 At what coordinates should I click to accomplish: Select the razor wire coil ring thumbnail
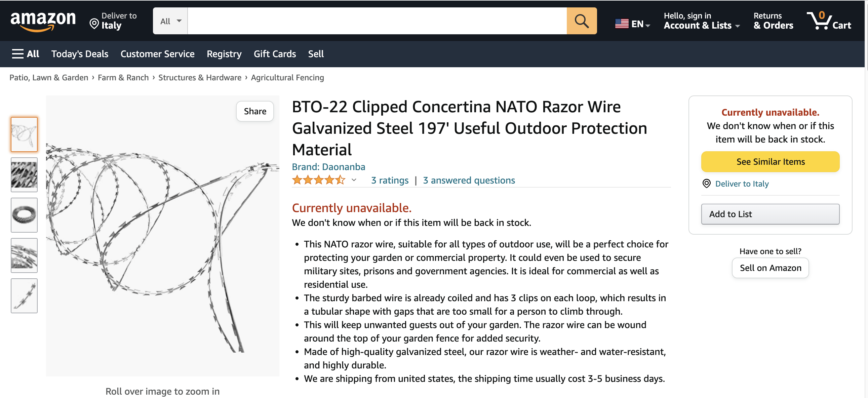pos(24,215)
